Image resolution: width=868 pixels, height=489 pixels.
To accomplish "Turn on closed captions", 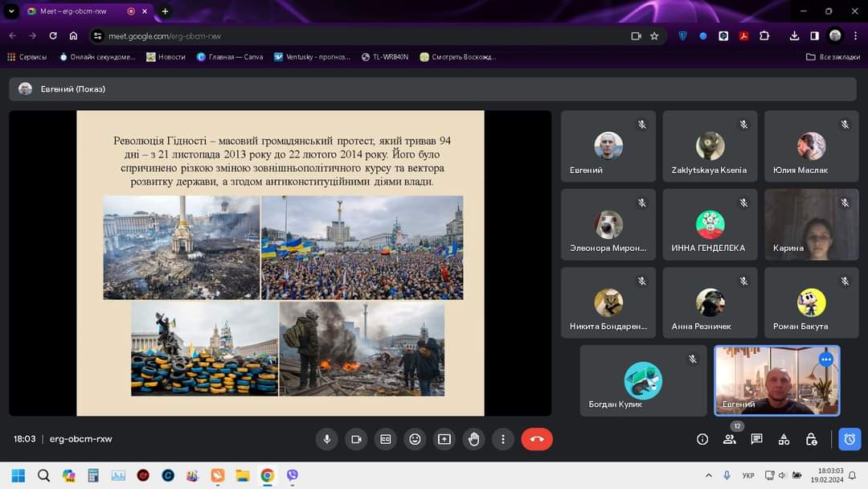I will [x=386, y=439].
